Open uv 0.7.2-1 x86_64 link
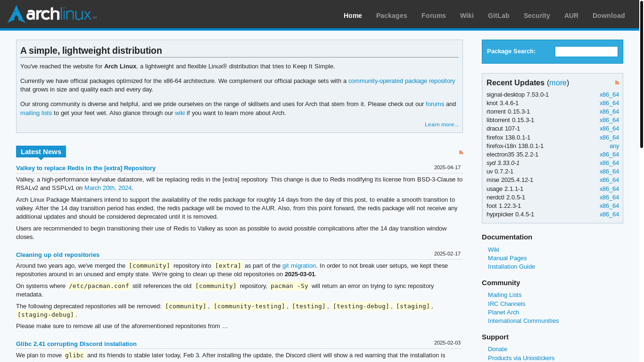The width and height of the screenshot is (644, 362). (609, 172)
